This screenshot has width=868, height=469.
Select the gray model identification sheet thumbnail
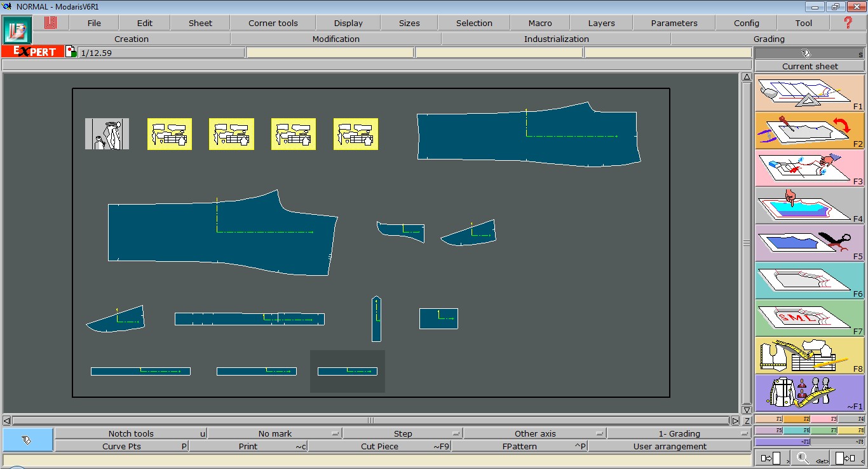point(107,134)
